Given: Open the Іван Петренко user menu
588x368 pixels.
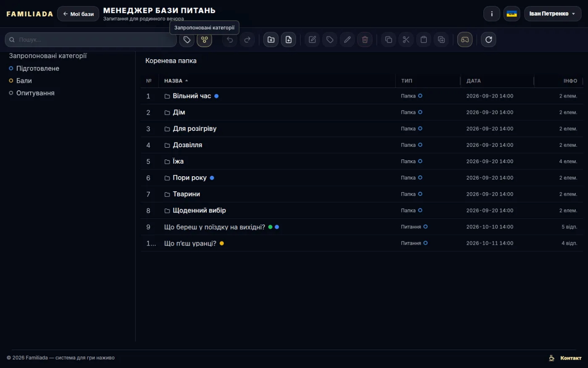Looking at the screenshot, I should coord(553,14).
